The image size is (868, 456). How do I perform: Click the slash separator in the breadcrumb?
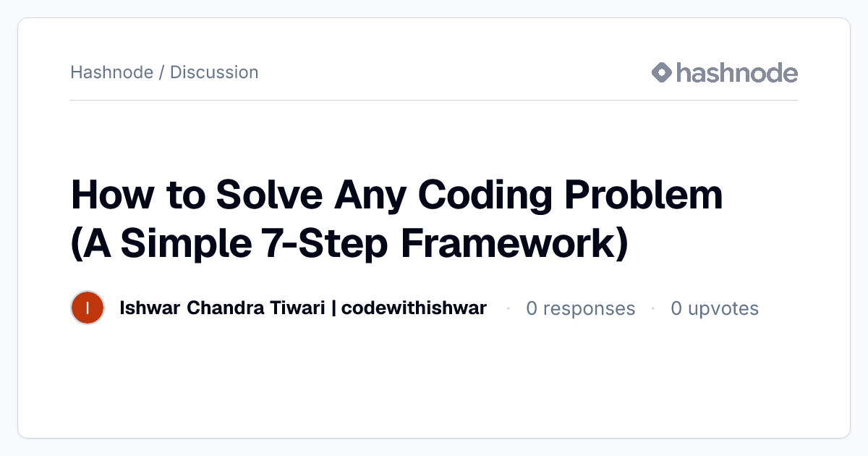[x=162, y=72]
